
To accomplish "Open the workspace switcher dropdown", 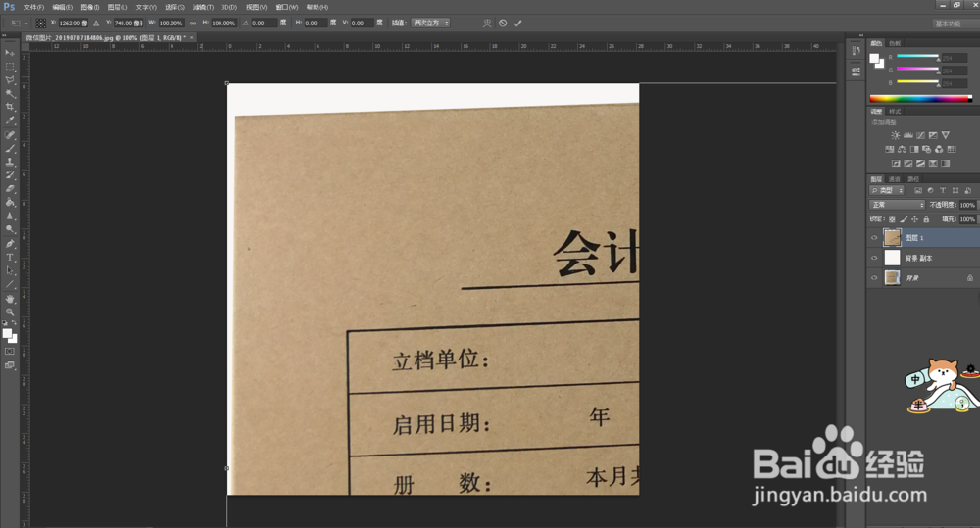I will click(x=954, y=24).
